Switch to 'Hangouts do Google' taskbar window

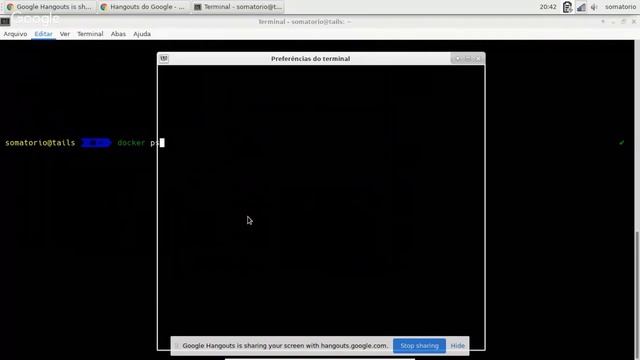(x=143, y=7)
